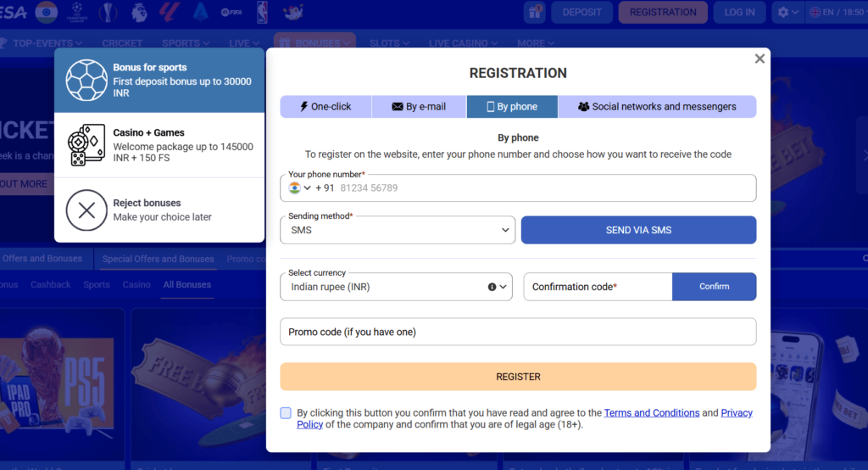Click the gift box icon beside DEPOSIT
The height and width of the screenshot is (470, 868).
tap(535, 12)
